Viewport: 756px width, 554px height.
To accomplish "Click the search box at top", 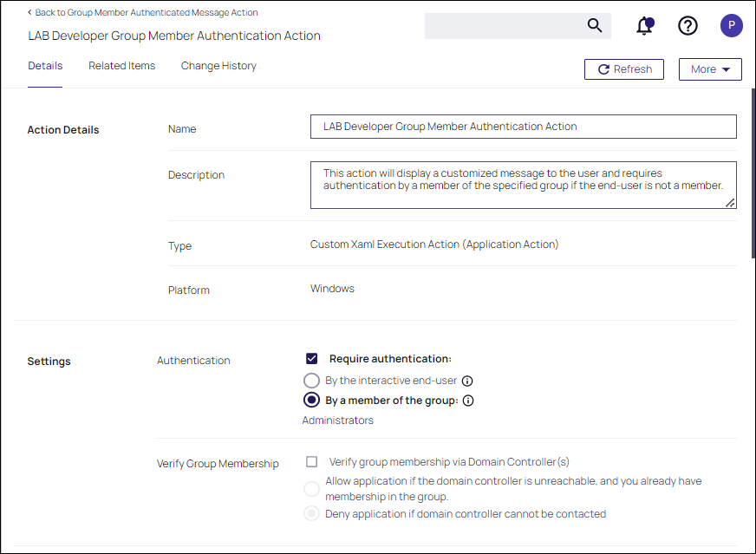I will click(x=518, y=25).
